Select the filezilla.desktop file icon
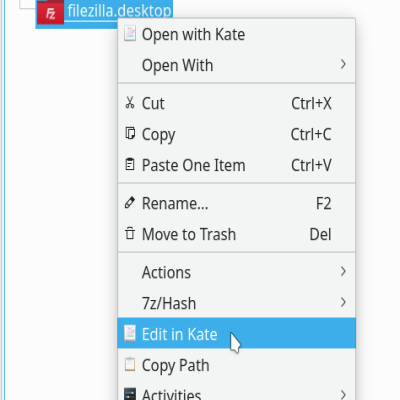Viewport: 400px width, 400px height. [50, 12]
